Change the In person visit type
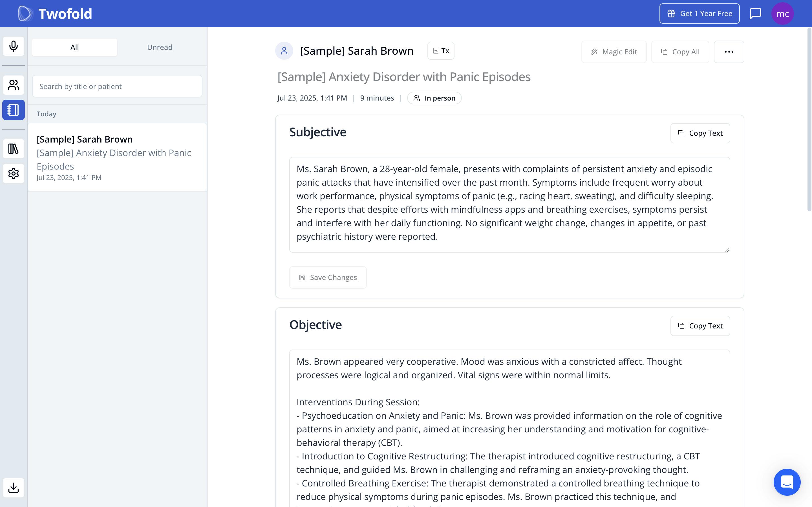Image resolution: width=812 pixels, height=507 pixels. 434,98
